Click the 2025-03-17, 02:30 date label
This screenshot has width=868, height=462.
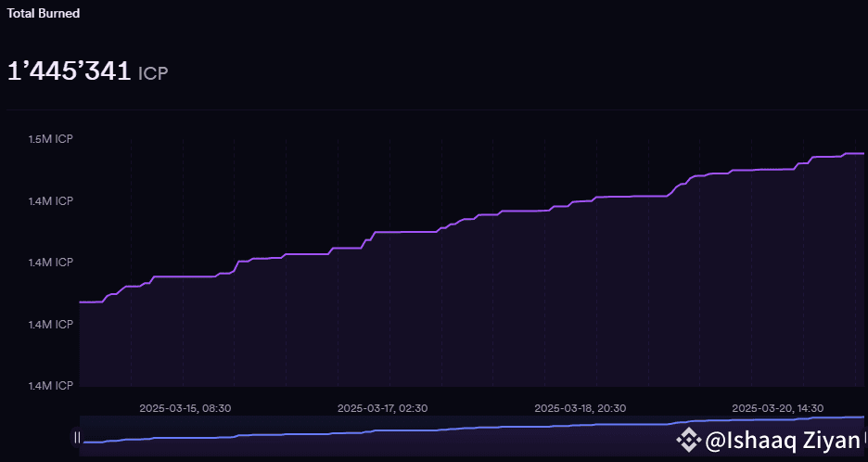(382, 408)
